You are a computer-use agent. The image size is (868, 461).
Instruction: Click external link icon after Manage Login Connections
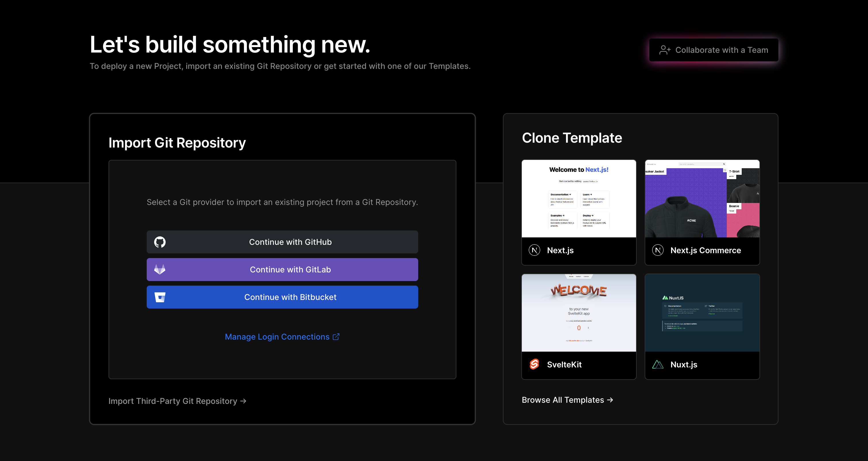tap(336, 337)
